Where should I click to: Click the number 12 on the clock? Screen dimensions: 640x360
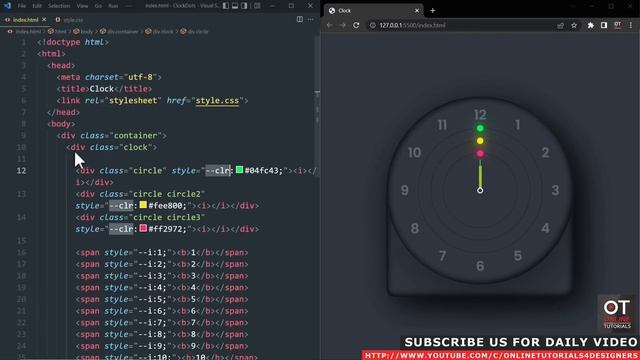[x=480, y=115]
